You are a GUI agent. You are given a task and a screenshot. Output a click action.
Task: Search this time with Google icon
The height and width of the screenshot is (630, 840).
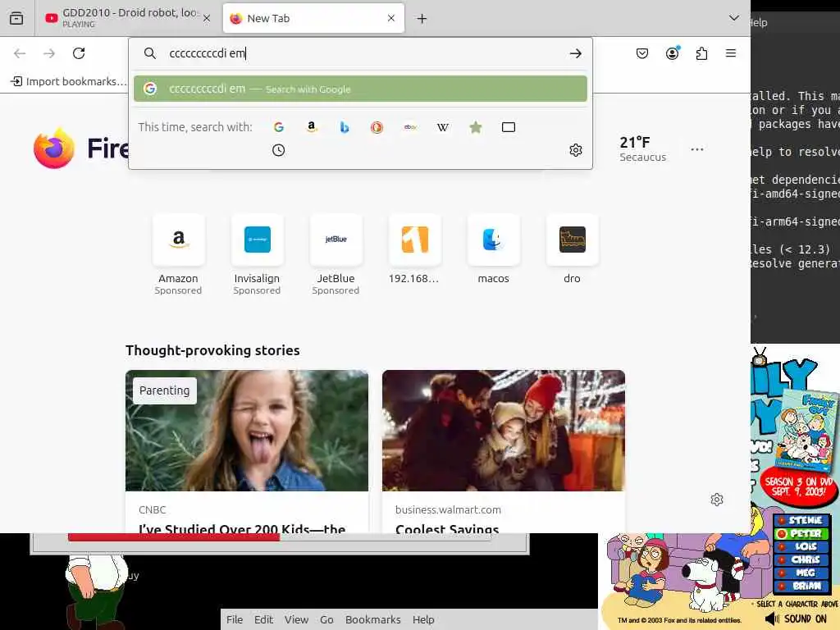279,127
